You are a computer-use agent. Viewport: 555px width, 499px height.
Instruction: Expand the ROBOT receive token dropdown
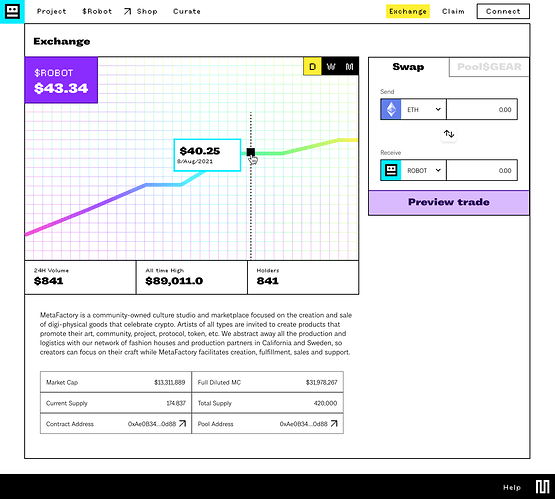[423, 170]
